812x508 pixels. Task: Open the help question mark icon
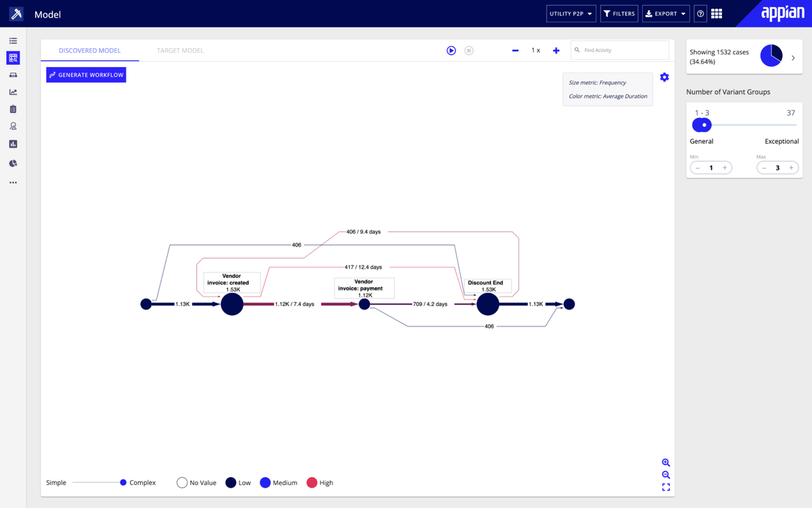coord(700,14)
